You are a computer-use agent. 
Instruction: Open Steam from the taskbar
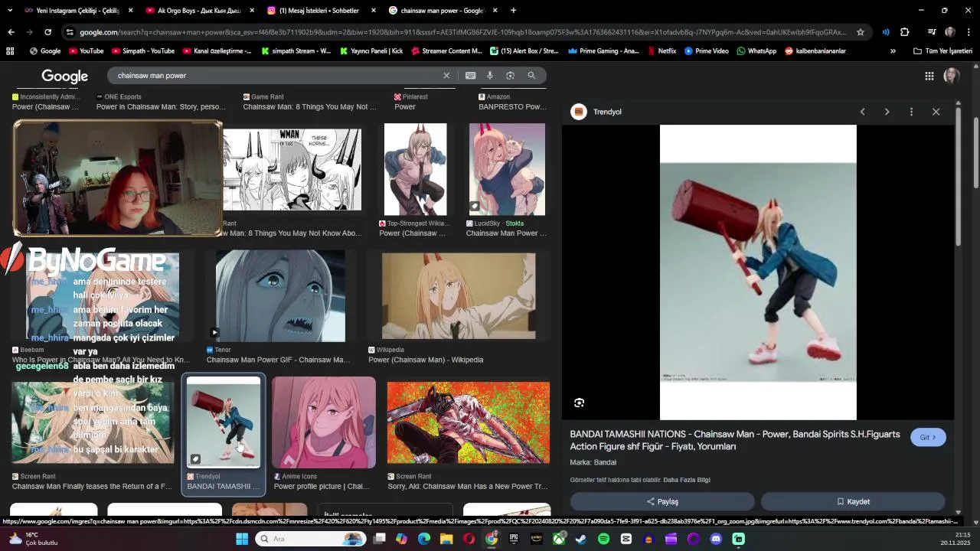tap(581, 539)
